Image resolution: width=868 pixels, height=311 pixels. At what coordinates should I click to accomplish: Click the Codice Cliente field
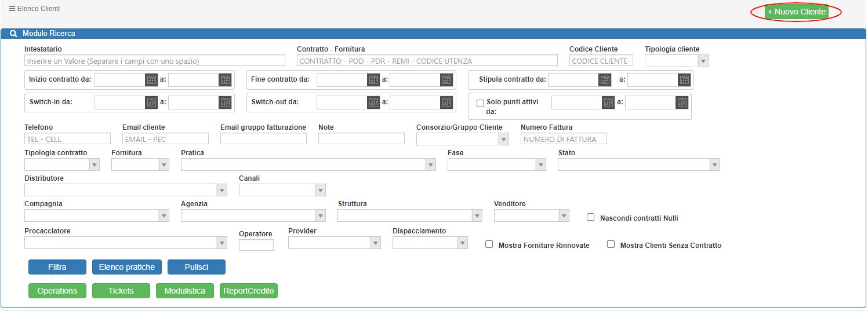pyautogui.click(x=601, y=61)
